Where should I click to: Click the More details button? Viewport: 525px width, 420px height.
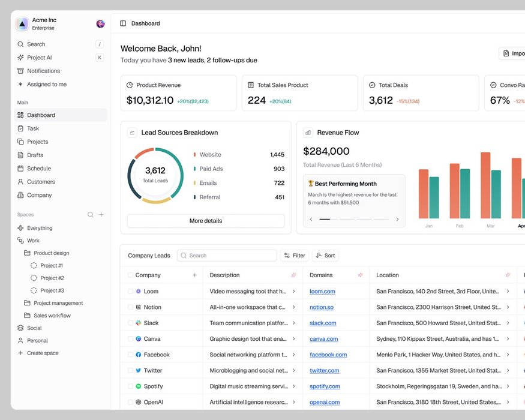pos(206,221)
